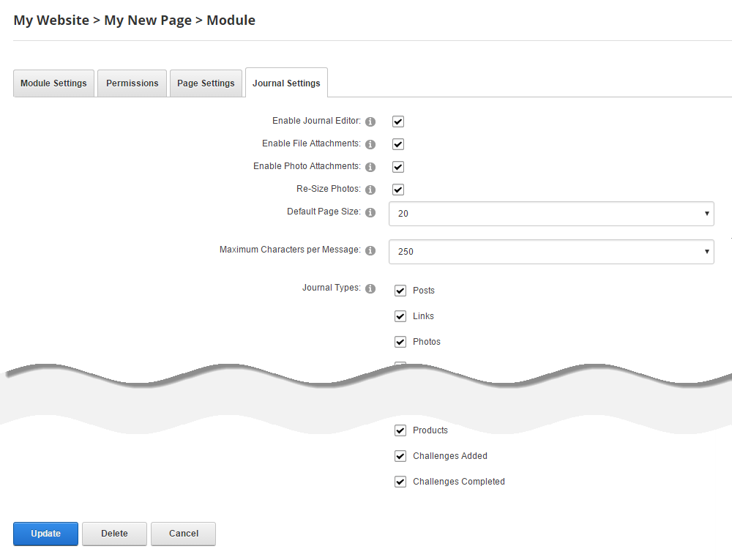Image resolution: width=732 pixels, height=560 pixels.
Task: Click info icon beside Enable Photo Attachments
Action: click(x=370, y=167)
